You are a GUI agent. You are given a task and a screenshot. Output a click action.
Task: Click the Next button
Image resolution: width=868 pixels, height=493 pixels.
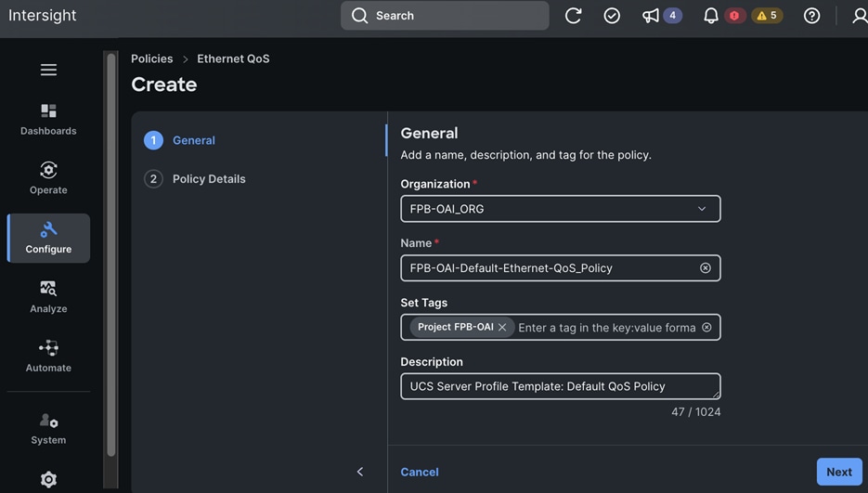pyautogui.click(x=839, y=472)
